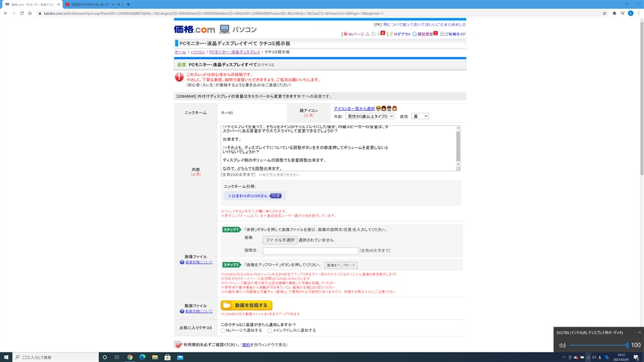
Task: Open the ご利用ガイド link
Action: [x=455, y=34]
